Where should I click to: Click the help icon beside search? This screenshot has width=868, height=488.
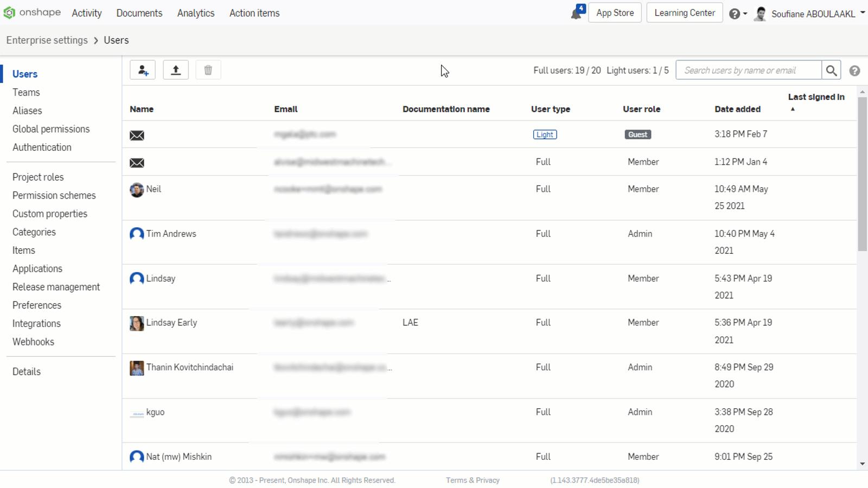point(854,70)
